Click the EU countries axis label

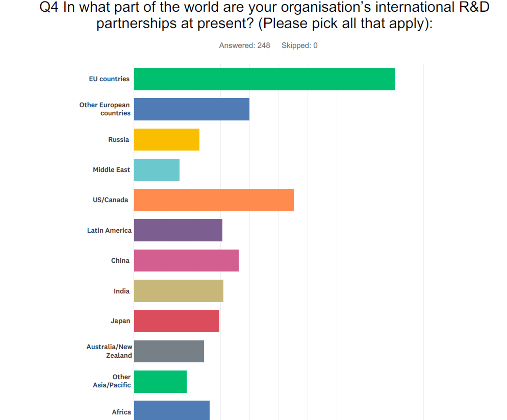tap(109, 79)
